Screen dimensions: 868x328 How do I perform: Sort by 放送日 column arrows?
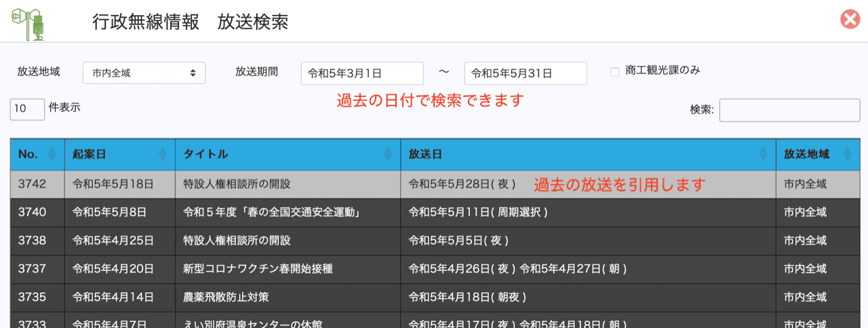764,155
